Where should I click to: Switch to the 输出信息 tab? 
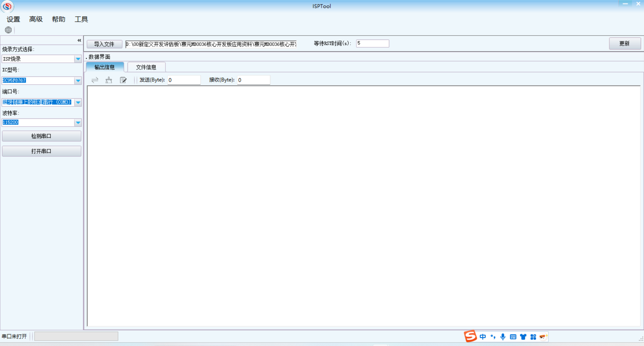click(x=105, y=67)
